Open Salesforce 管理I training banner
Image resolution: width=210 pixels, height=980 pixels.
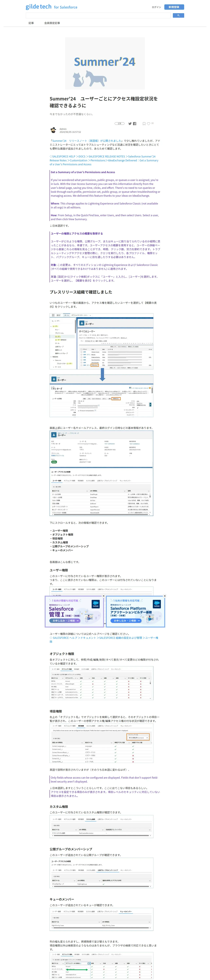click(74, 611)
